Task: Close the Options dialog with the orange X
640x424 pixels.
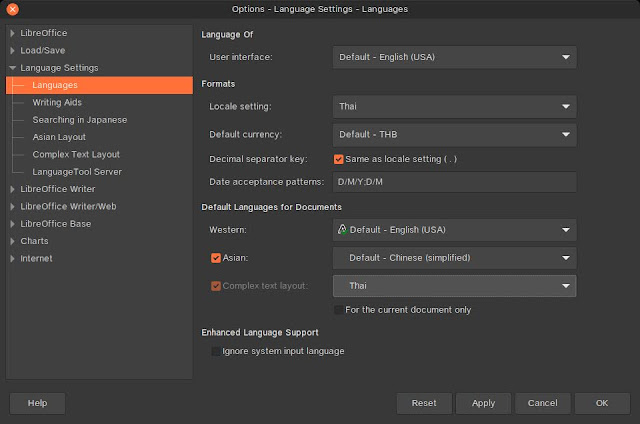Action: point(13,9)
